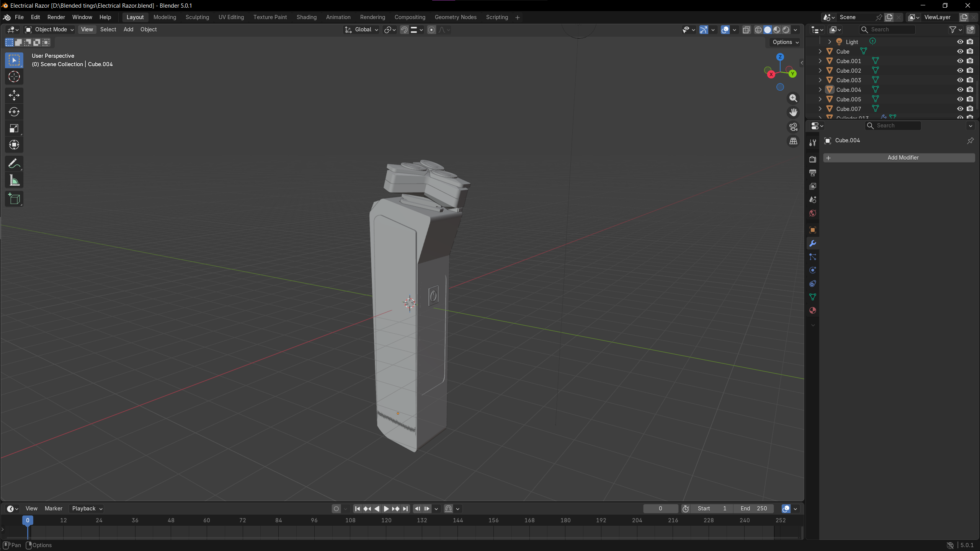Open the Object Mode dropdown

click(x=50, y=29)
